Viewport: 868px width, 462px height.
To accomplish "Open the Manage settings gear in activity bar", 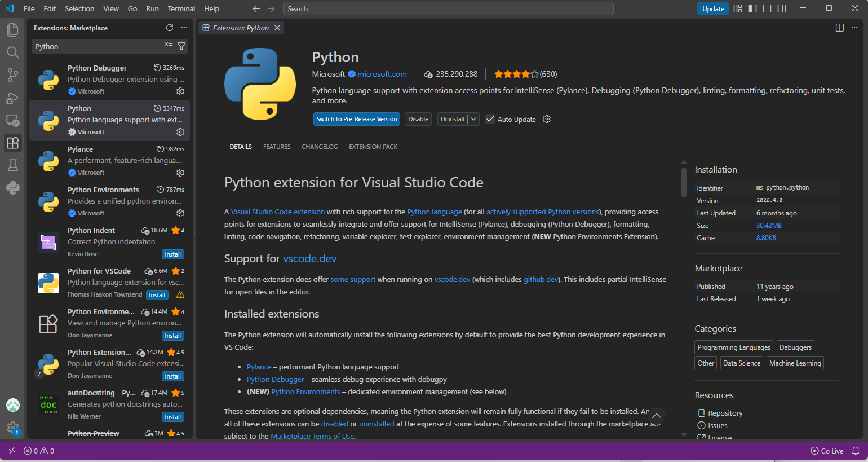I will (x=12, y=428).
